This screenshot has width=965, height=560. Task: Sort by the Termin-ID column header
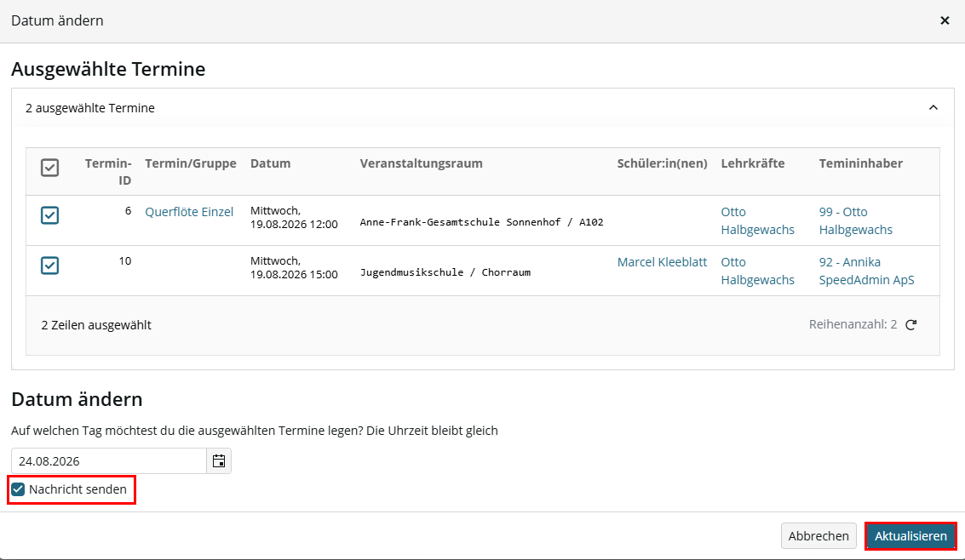(108, 172)
